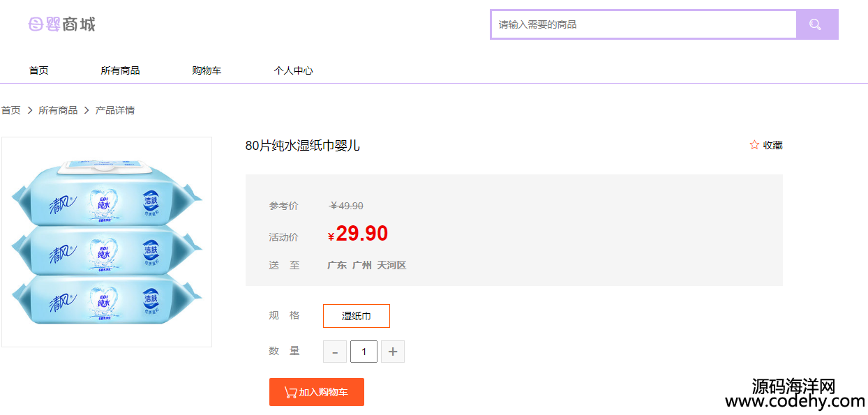Click the 收藏 favorite text link

pyautogui.click(x=772, y=145)
